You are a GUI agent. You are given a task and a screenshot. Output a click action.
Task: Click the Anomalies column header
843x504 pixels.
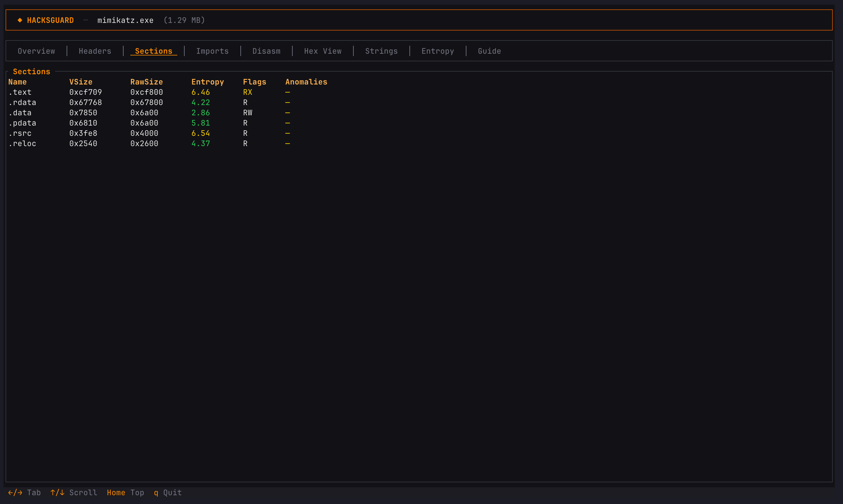point(306,82)
